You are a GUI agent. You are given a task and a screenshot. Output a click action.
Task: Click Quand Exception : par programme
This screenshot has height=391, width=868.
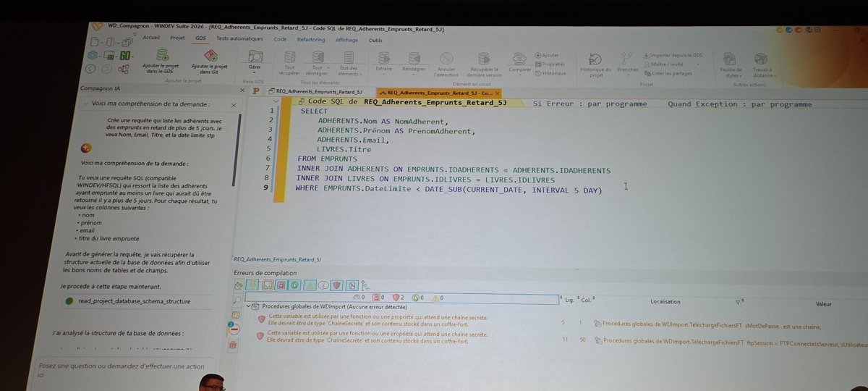click(x=740, y=104)
